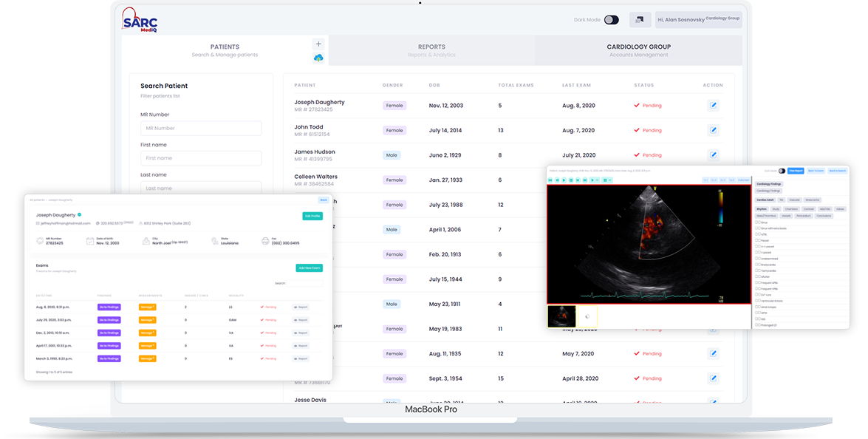Select the first ultrasound thumbnail
Screen dimensions: 868x439
[x=561, y=316]
